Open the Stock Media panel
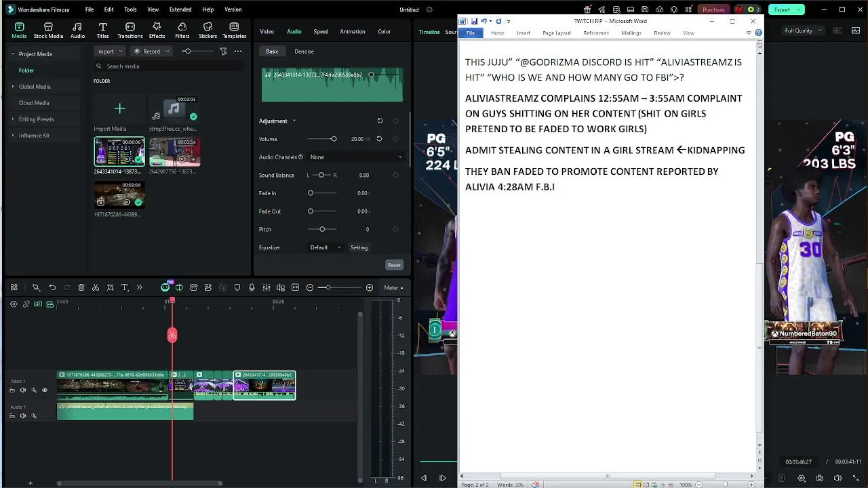The height and width of the screenshot is (488, 868). 48,30
